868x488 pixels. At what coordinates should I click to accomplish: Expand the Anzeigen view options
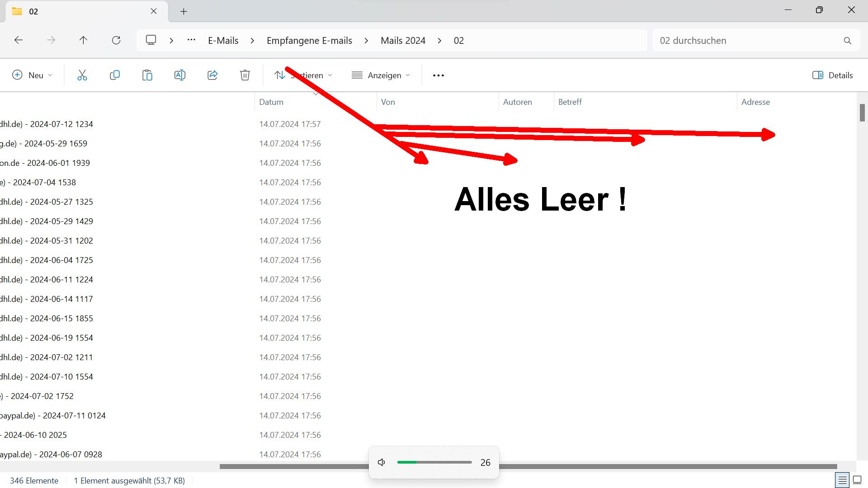381,75
